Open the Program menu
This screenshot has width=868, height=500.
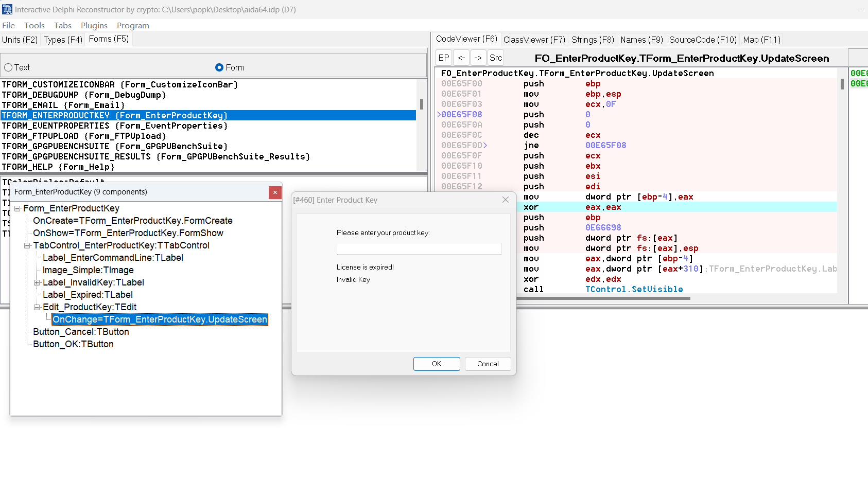[133, 25]
